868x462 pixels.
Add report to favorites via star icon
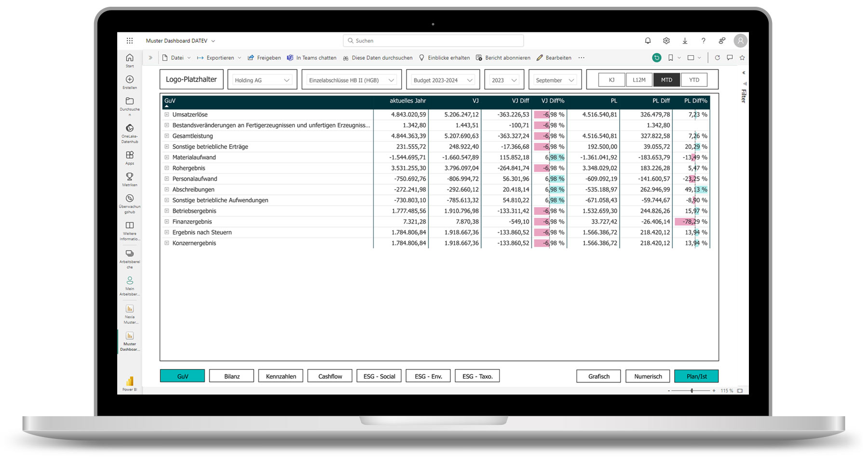click(x=741, y=57)
